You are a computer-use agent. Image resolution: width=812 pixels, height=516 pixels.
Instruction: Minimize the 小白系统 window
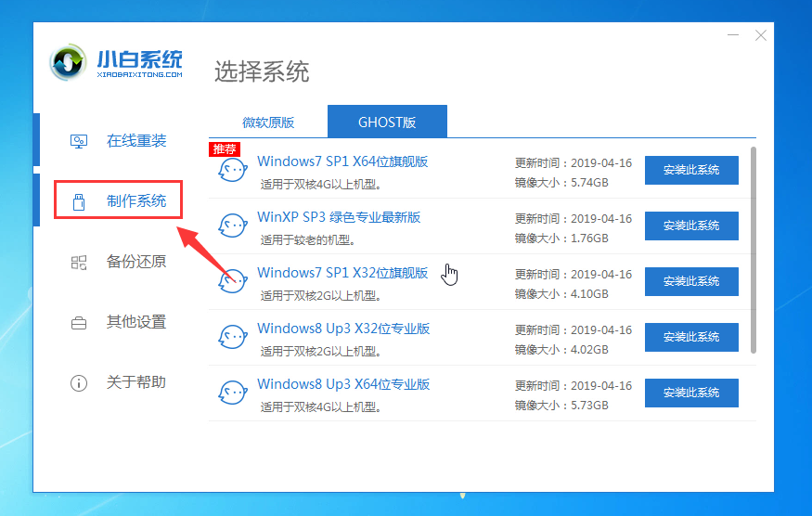point(733,35)
